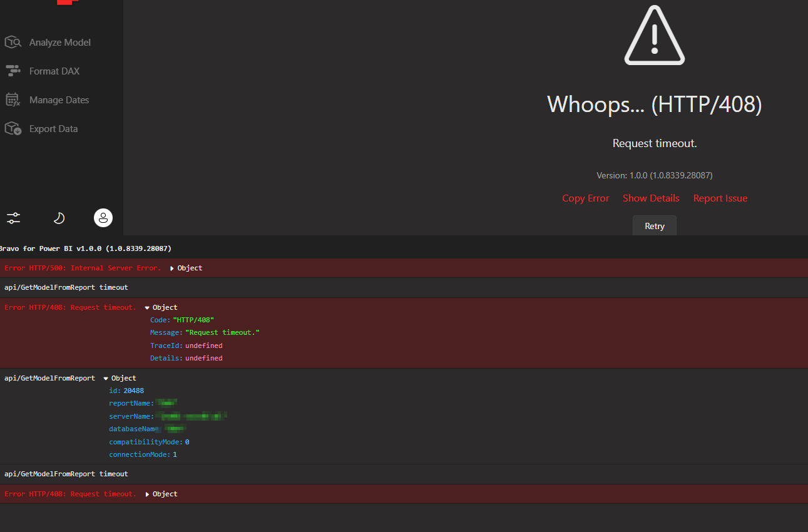Screen dimensions: 808x532
Task: Click the Show Details link
Action: (x=651, y=198)
